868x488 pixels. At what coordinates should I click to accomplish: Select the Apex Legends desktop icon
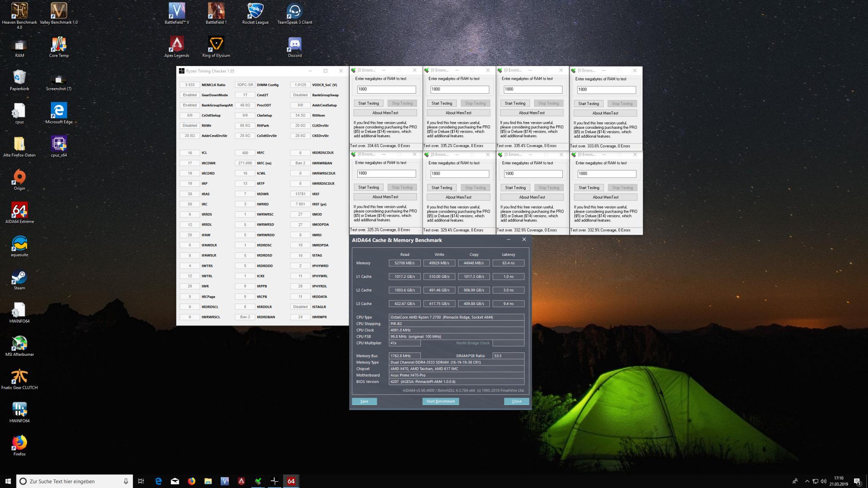pos(177,47)
